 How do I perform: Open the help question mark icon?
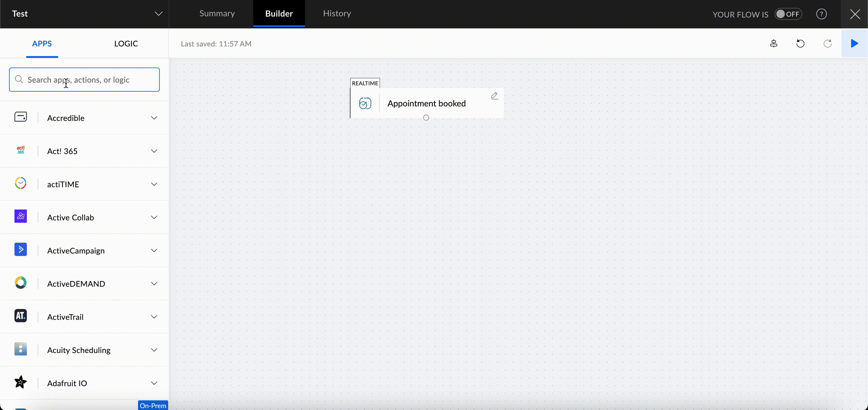pyautogui.click(x=821, y=14)
